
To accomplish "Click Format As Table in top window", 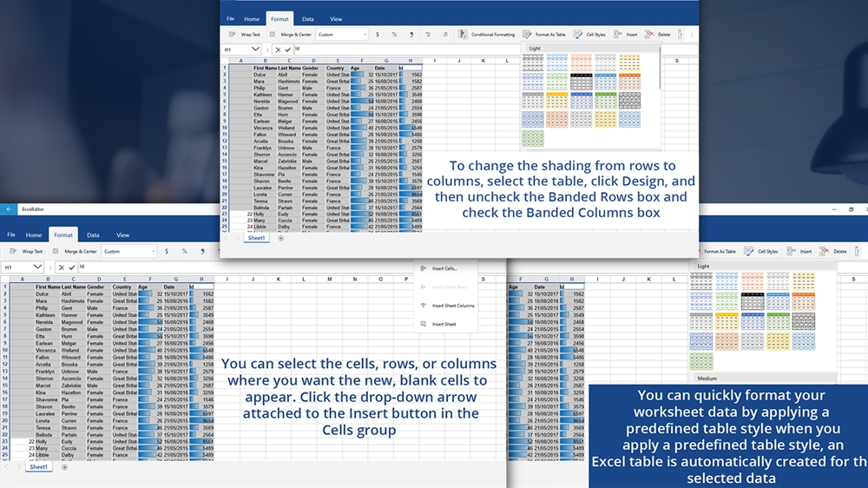I will (544, 35).
